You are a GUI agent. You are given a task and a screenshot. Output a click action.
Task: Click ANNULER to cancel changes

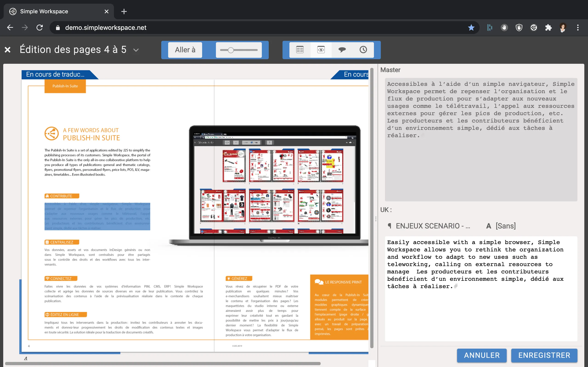coord(482,355)
